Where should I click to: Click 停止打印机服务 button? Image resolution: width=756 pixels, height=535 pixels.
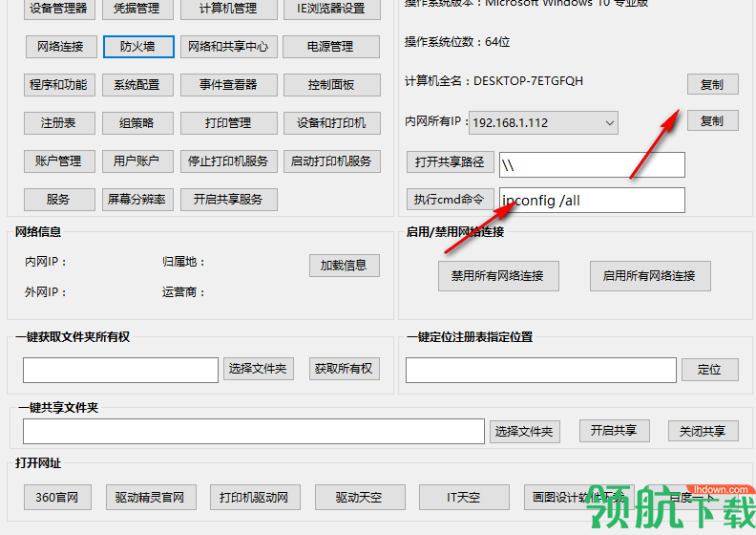tap(228, 161)
